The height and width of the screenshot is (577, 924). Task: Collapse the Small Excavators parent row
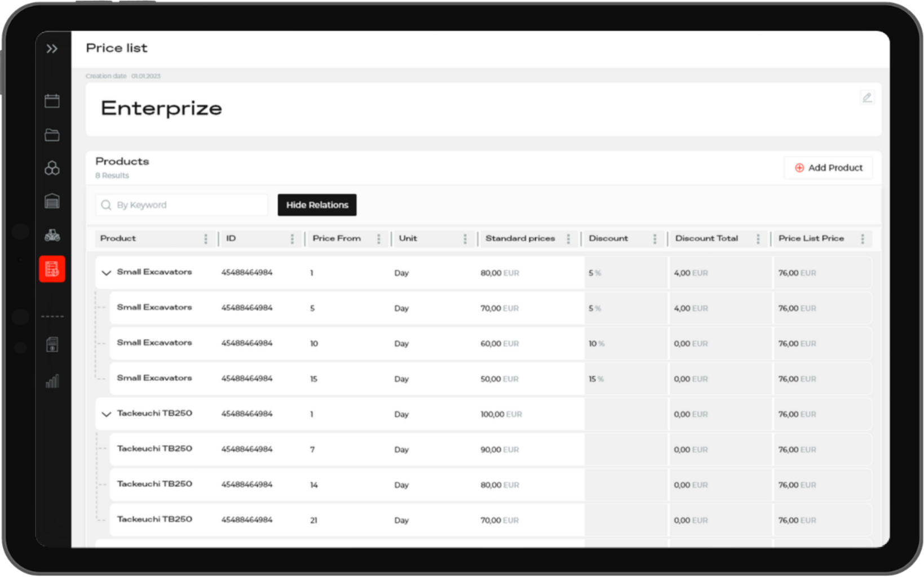[x=106, y=273]
